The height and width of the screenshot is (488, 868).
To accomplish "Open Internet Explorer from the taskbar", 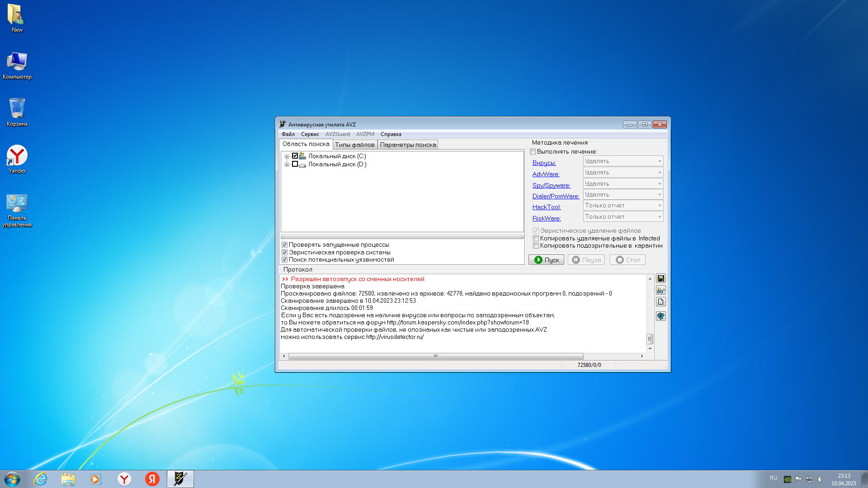I will [40, 479].
